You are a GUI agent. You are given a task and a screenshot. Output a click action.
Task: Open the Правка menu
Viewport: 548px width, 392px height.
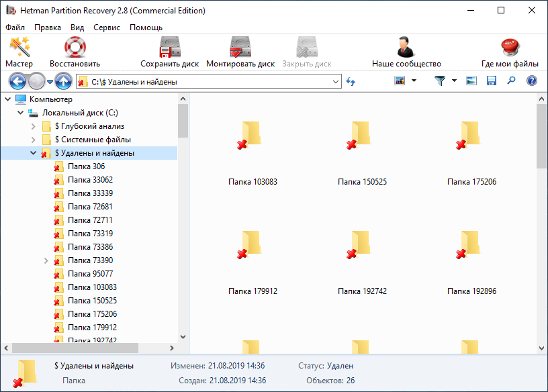(48, 28)
